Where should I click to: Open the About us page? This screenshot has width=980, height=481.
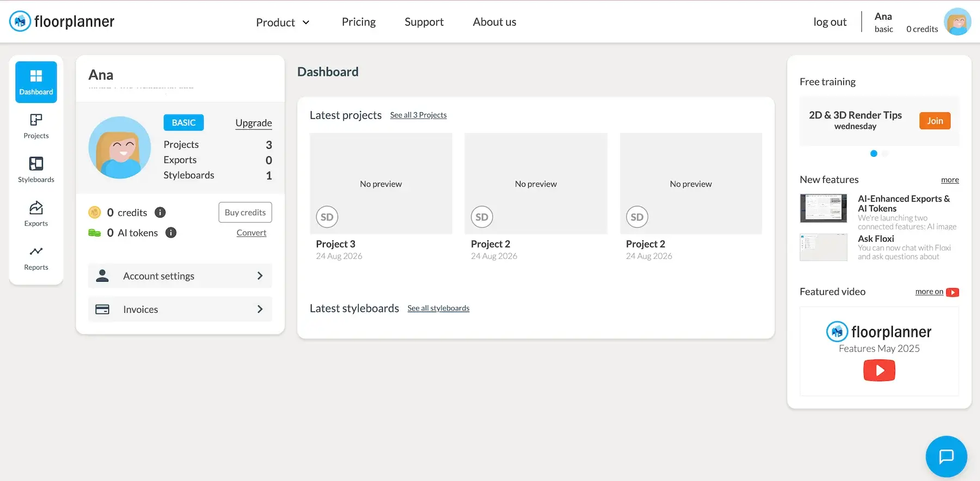[494, 22]
